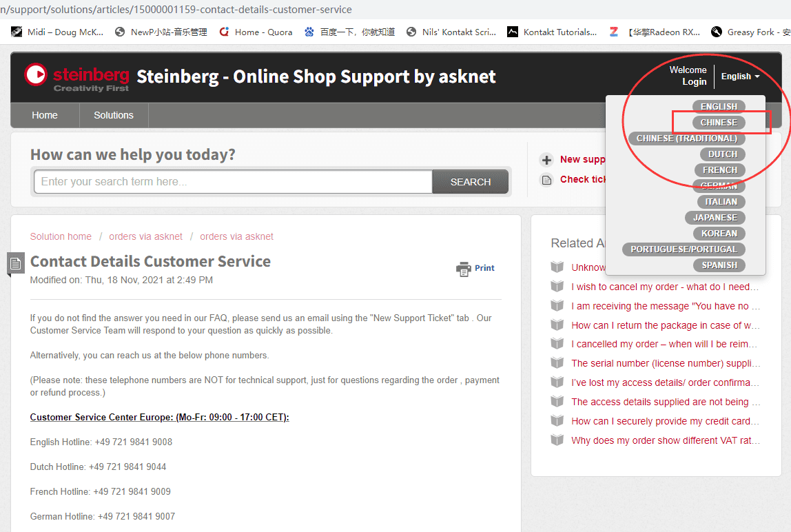Click the 'Dutch Hotline: +49 721 9841 9044' text
Screen dimensions: 791x532
click(x=98, y=467)
